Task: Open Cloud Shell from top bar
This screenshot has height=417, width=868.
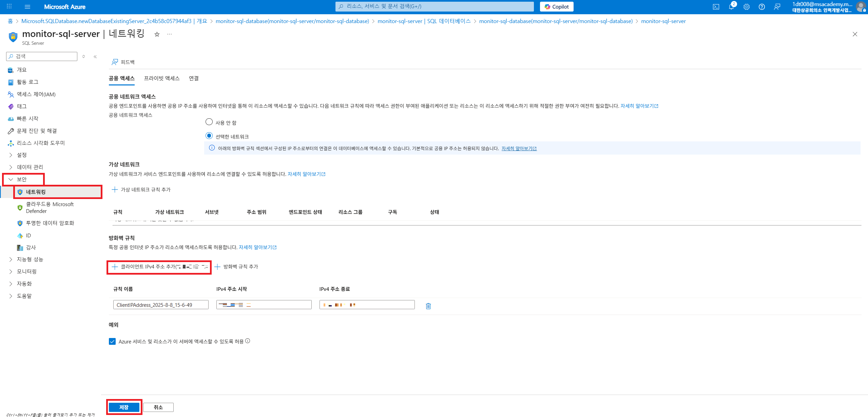Action: tap(716, 7)
